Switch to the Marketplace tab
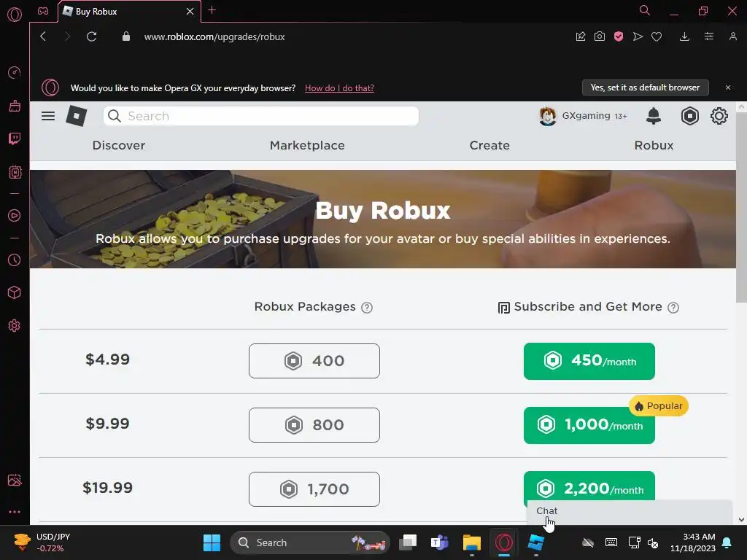Viewport: 747px width, 560px height. [x=307, y=145]
